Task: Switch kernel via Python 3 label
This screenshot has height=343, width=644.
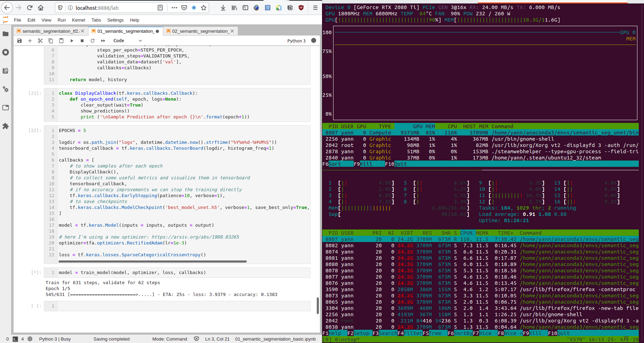Action: (296, 41)
